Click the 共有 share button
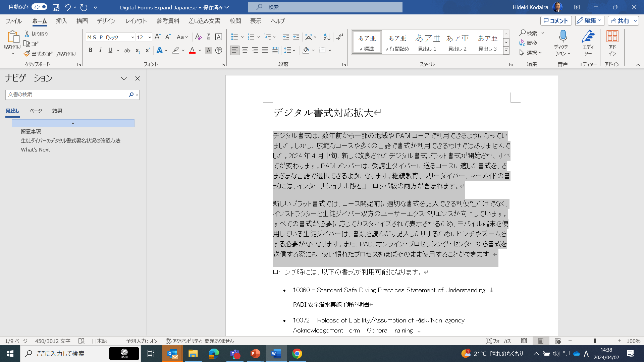The width and height of the screenshot is (644, 362). pos(620,21)
